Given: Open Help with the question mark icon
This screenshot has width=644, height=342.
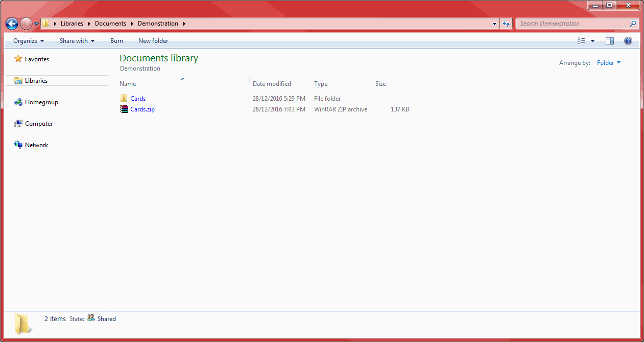Looking at the screenshot, I should [628, 41].
